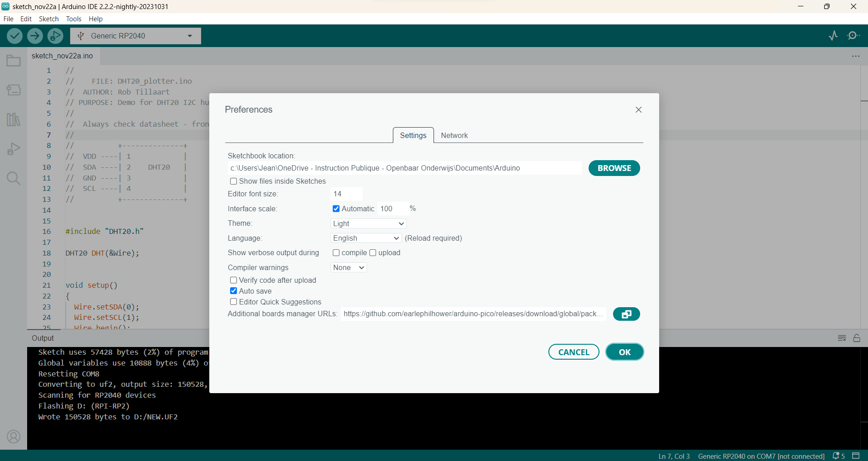This screenshot has width=868, height=461.
Task: Open the Language dropdown set to English
Action: [x=366, y=238]
